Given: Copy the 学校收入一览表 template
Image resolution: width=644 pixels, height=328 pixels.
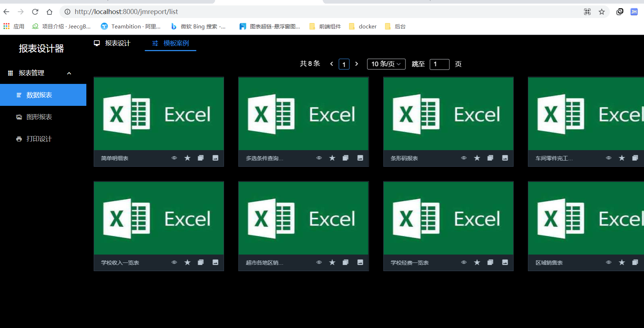Looking at the screenshot, I should pos(201,262).
